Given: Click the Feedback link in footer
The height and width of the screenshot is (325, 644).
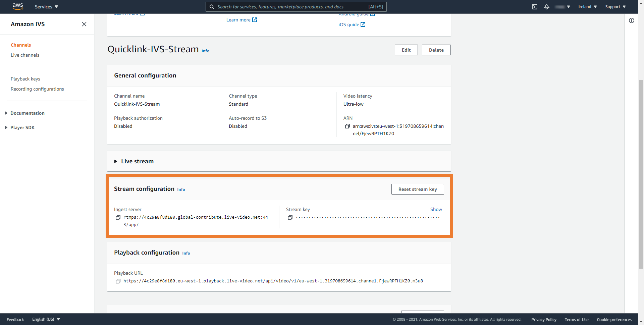Looking at the screenshot, I should [x=15, y=320].
